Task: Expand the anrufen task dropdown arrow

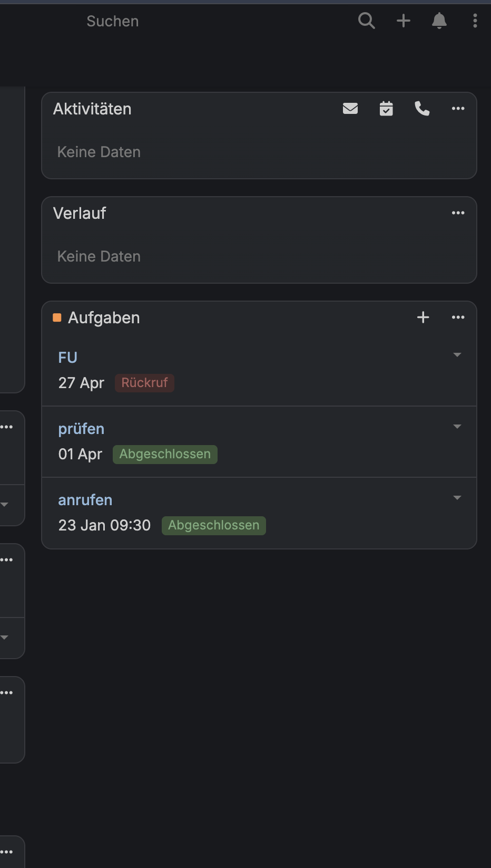Action: (457, 498)
